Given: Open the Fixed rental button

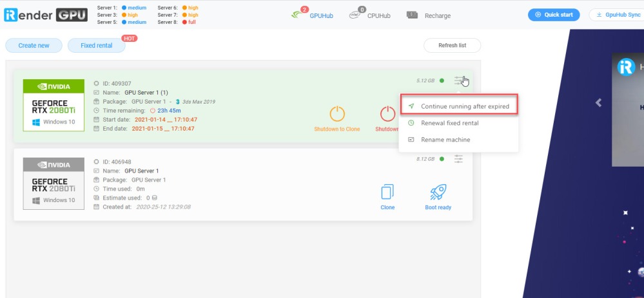Looking at the screenshot, I should pyautogui.click(x=96, y=46).
